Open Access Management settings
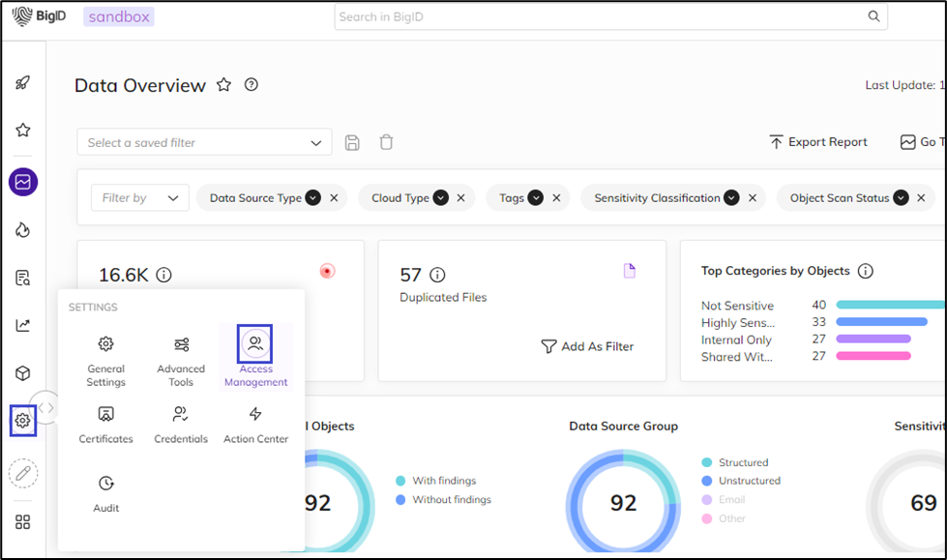 (x=255, y=356)
